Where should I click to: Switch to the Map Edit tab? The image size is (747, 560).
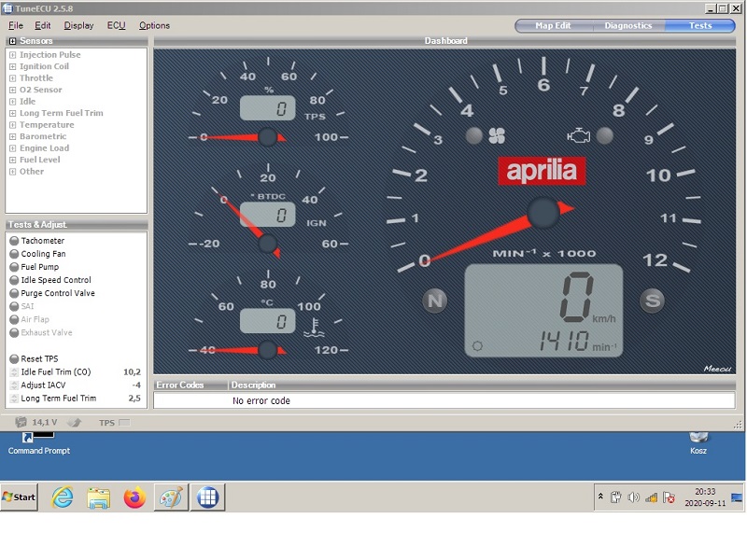pyautogui.click(x=553, y=26)
